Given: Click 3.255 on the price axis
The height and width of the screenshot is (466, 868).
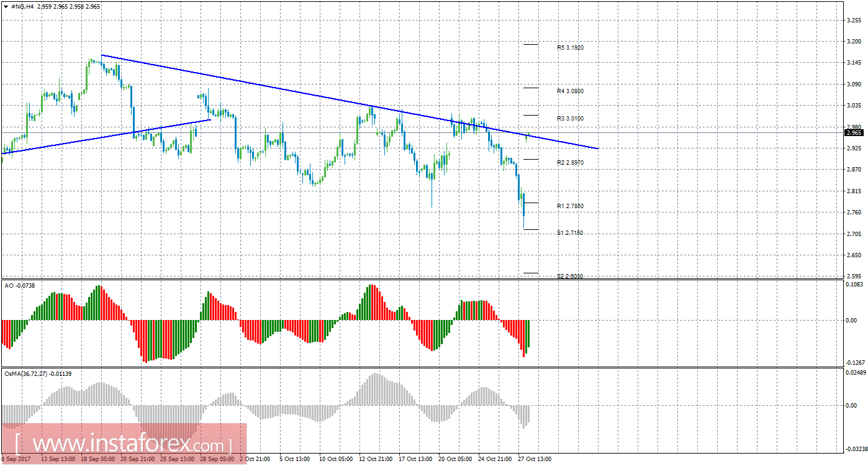Looking at the screenshot, I should pos(854,20).
